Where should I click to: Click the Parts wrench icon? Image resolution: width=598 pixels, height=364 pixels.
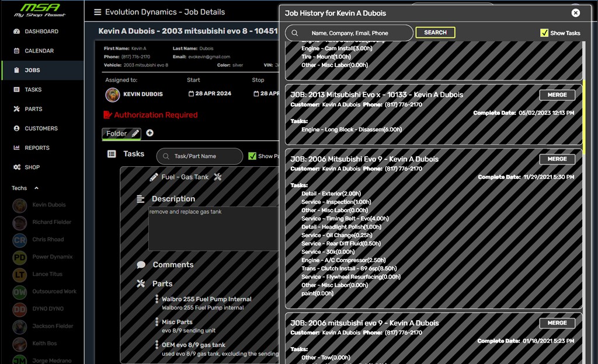pyautogui.click(x=141, y=283)
